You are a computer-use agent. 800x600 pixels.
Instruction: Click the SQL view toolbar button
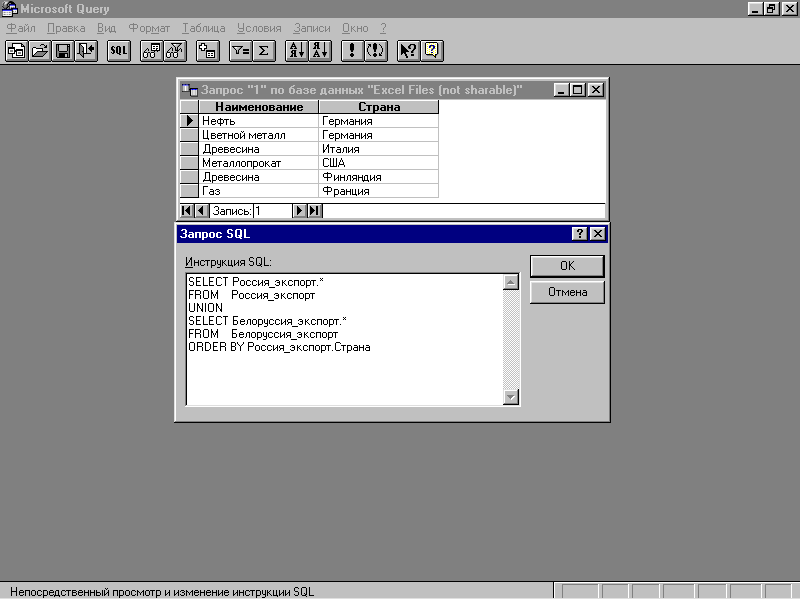pyautogui.click(x=119, y=51)
